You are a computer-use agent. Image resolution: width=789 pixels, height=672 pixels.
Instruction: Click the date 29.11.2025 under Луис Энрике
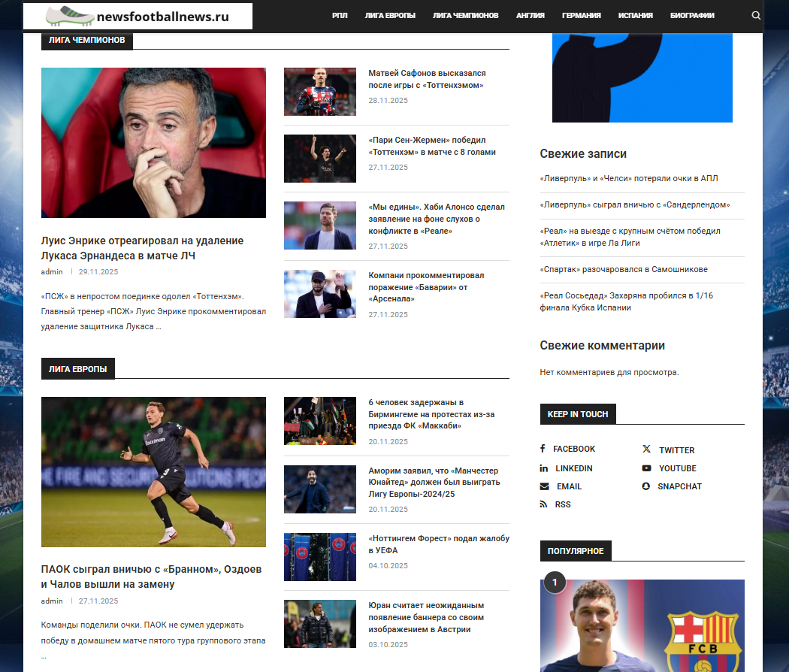(98, 272)
